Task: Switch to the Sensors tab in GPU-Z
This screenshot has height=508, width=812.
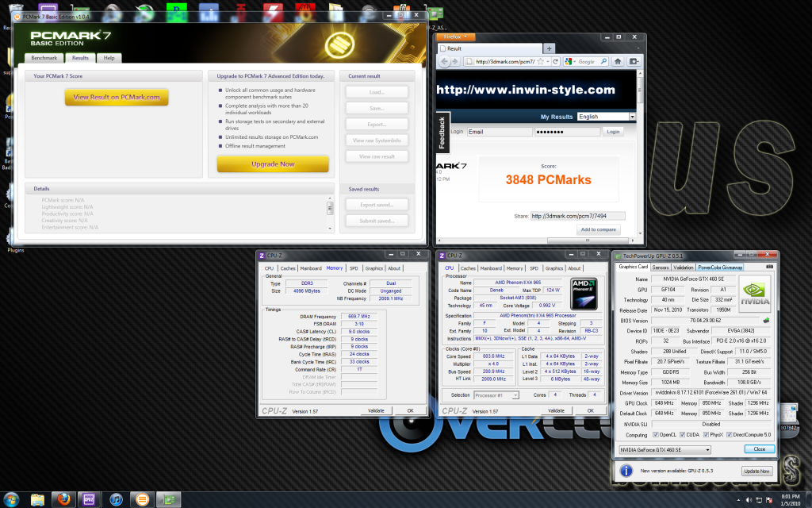Action: point(661,267)
